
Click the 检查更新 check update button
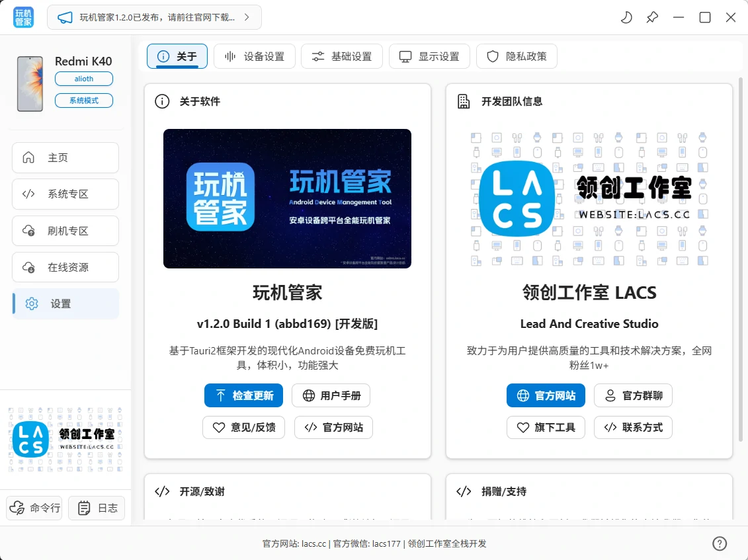[x=243, y=395]
